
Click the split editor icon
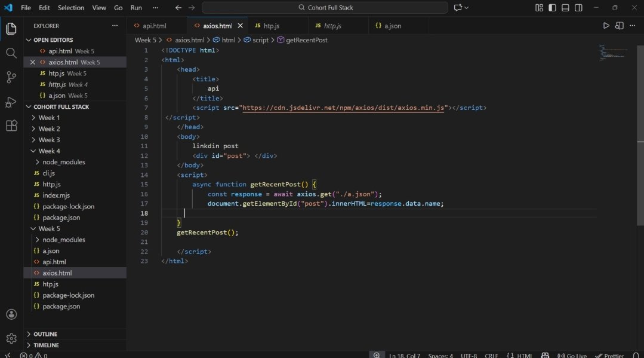(x=620, y=26)
